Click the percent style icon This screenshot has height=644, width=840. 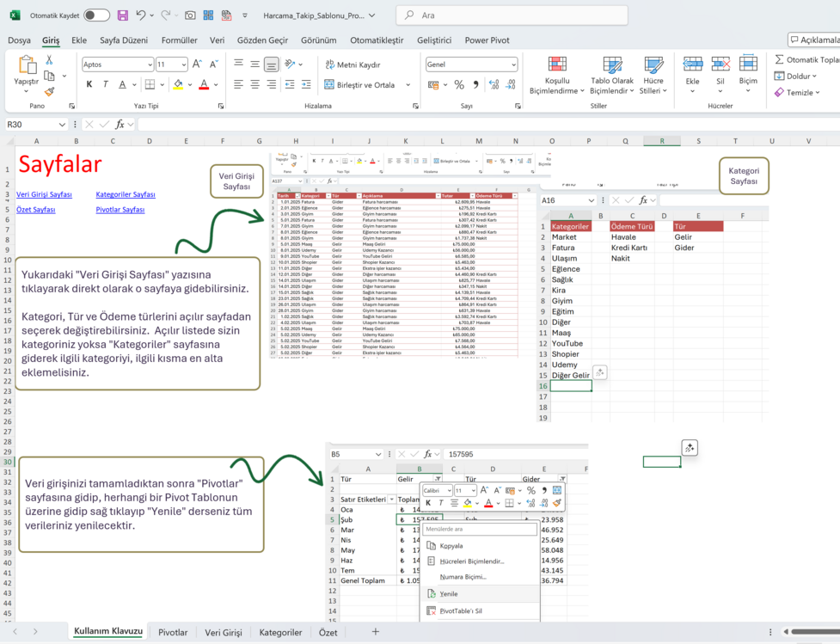point(459,84)
